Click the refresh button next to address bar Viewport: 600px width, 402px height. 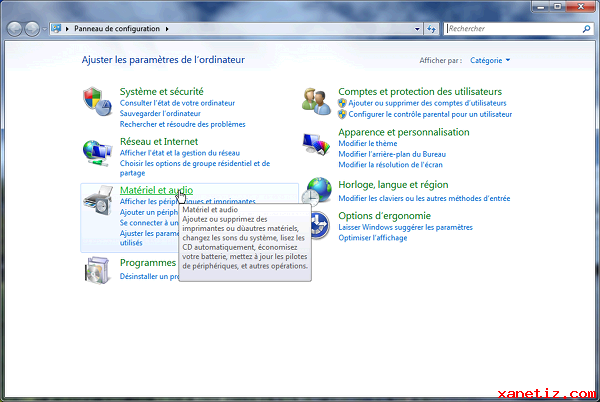(431, 29)
